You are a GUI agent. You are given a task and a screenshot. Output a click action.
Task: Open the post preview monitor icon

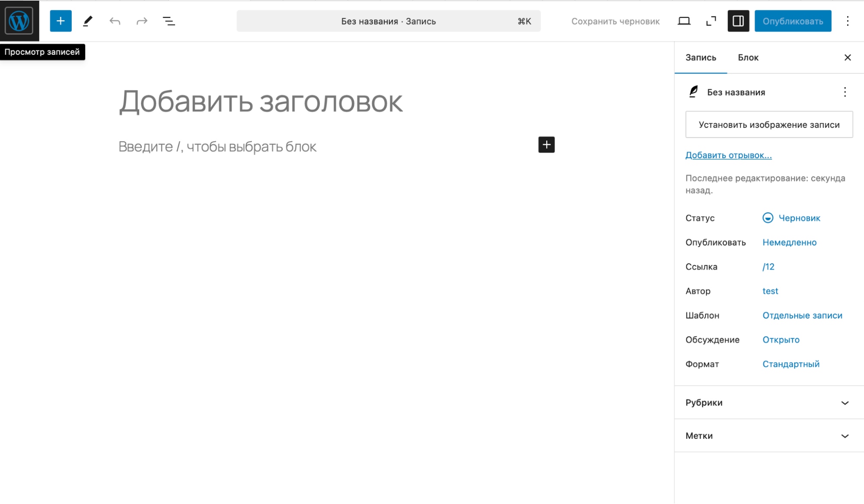684,21
